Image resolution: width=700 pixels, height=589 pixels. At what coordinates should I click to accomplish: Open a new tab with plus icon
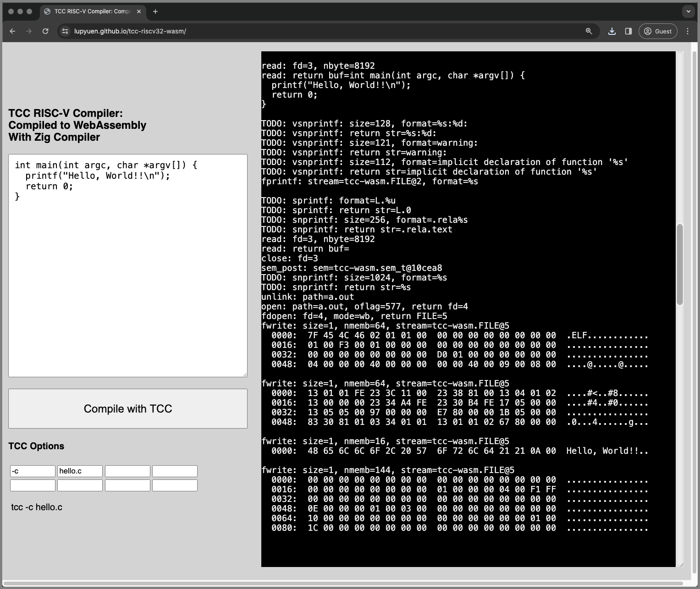point(155,11)
